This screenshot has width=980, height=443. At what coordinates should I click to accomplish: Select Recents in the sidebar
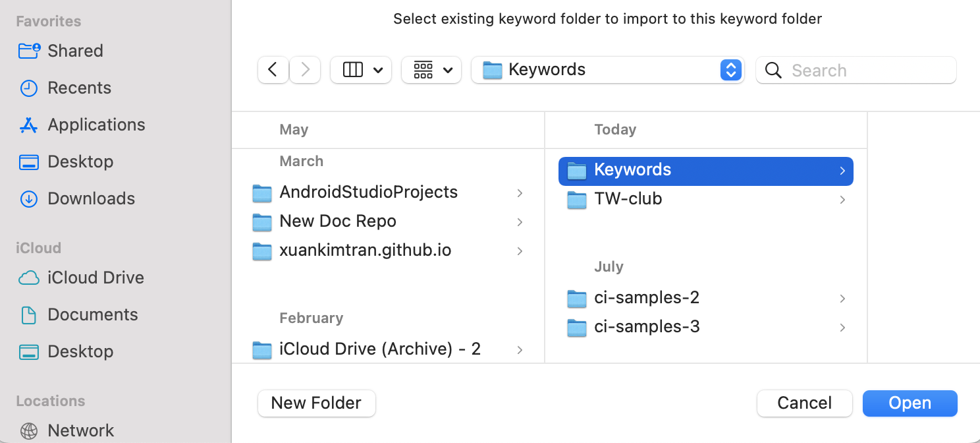click(79, 88)
